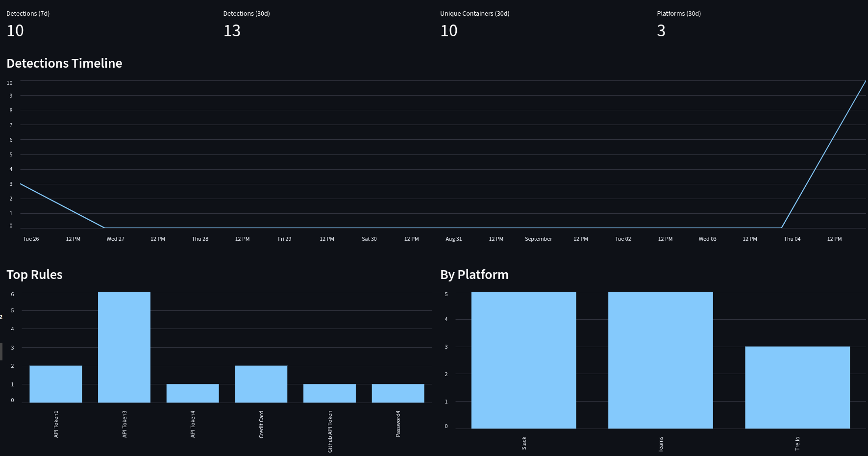
Task: Click the Teams axis label
Action: tap(661, 444)
